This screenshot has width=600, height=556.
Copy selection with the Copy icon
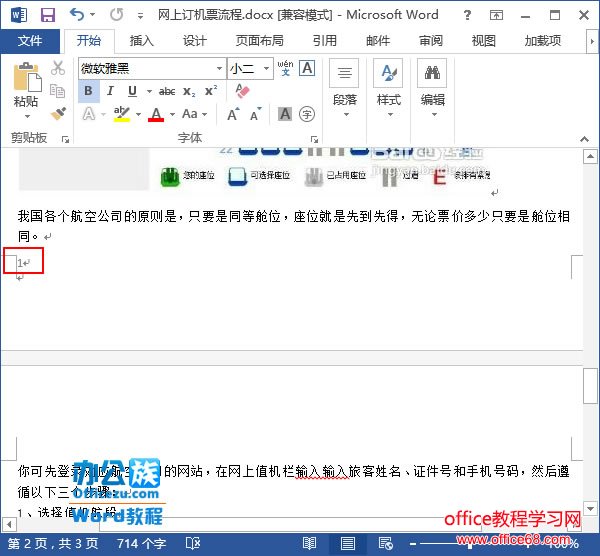[x=58, y=91]
